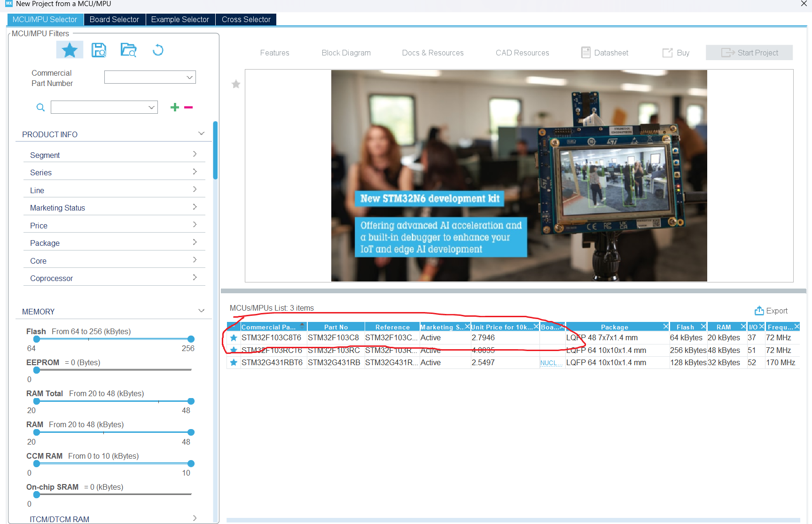Remove the Package column with its X

tap(666, 326)
